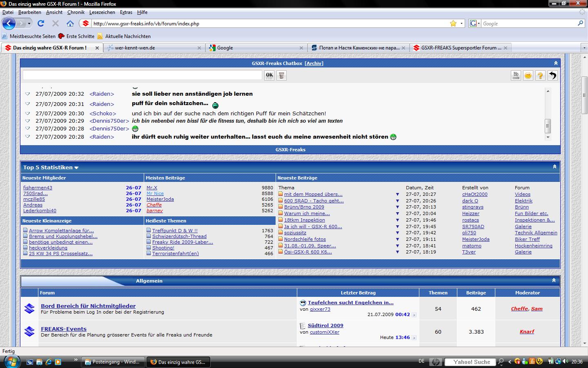Click the Stop loading X icon
The width and height of the screenshot is (588, 368).
56,23
